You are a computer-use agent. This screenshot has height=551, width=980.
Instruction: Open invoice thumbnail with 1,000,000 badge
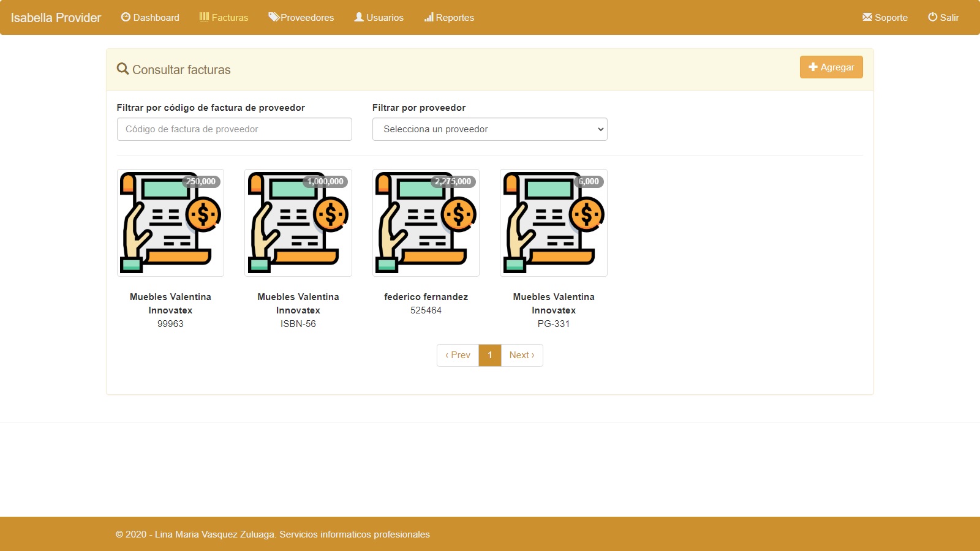(x=298, y=223)
